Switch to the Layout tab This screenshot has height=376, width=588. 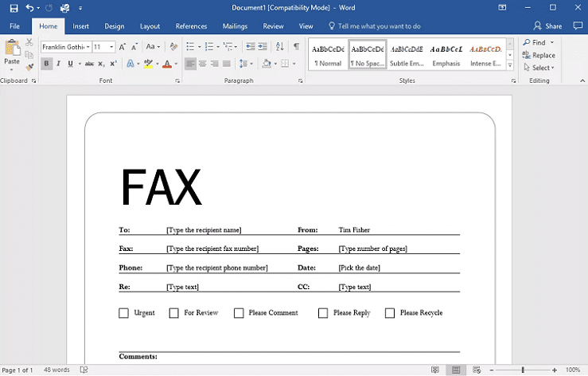(x=150, y=26)
